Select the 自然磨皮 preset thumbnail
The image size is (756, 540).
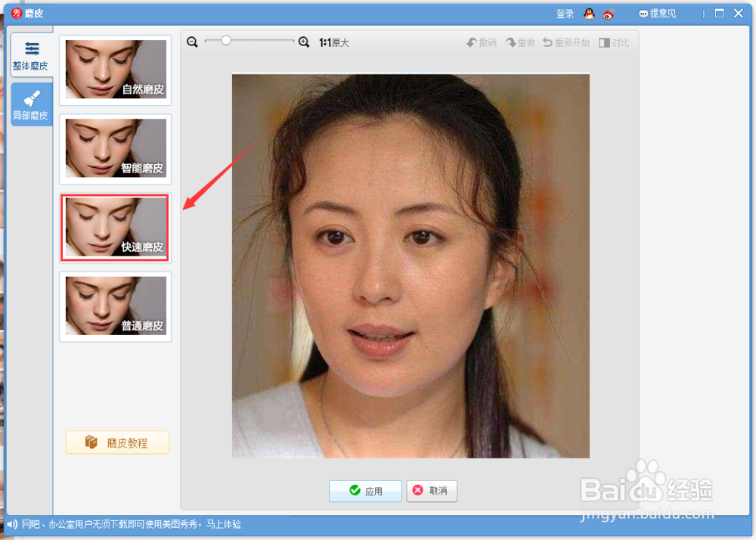click(x=114, y=70)
